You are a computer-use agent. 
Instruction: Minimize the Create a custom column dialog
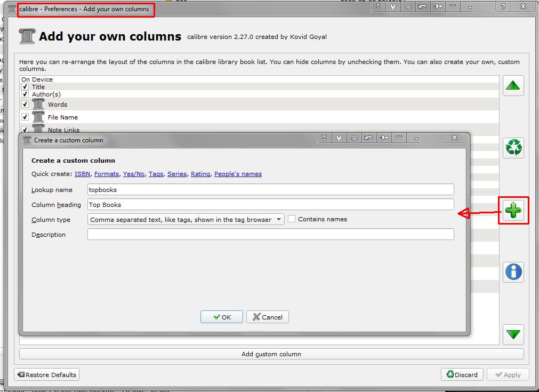(399, 138)
